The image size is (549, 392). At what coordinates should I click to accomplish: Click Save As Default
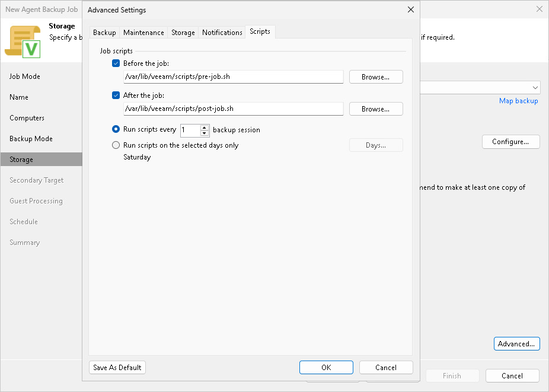(117, 368)
